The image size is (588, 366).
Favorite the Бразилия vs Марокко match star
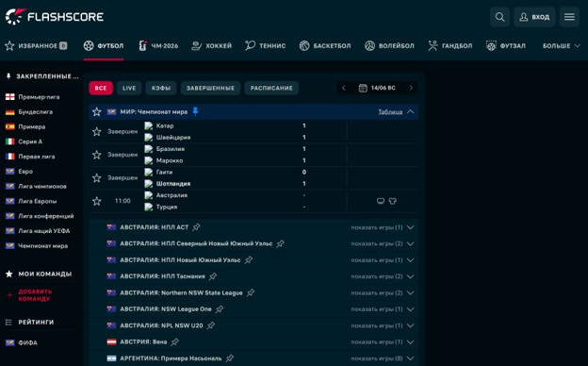pos(97,155)
